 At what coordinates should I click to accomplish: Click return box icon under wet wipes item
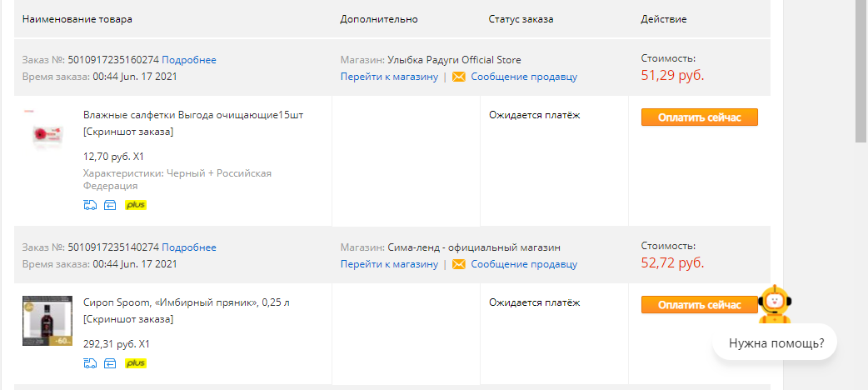(x=110, y=206)
